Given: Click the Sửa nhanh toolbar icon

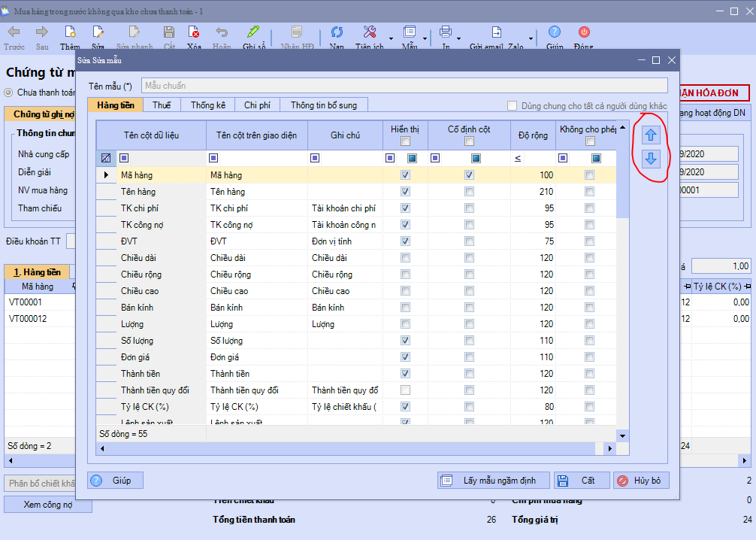Looking at the screenshot, I should [x=134, y=32].
